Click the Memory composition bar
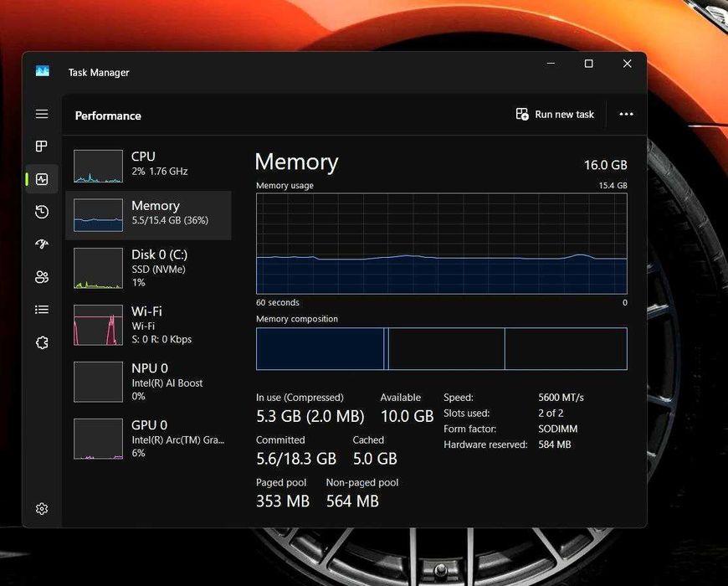 pyautogui.click(x=442, y=349)
